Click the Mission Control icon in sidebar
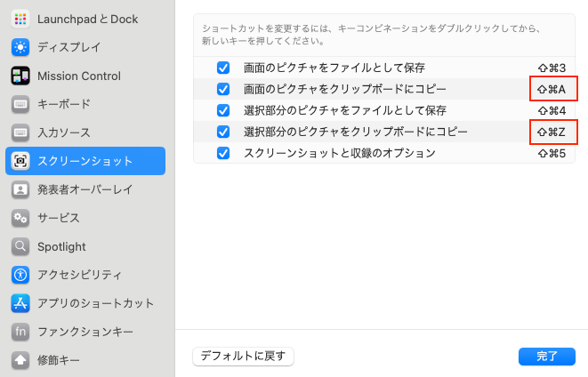Screen dimensions: 588x377 tap(21, 76)
